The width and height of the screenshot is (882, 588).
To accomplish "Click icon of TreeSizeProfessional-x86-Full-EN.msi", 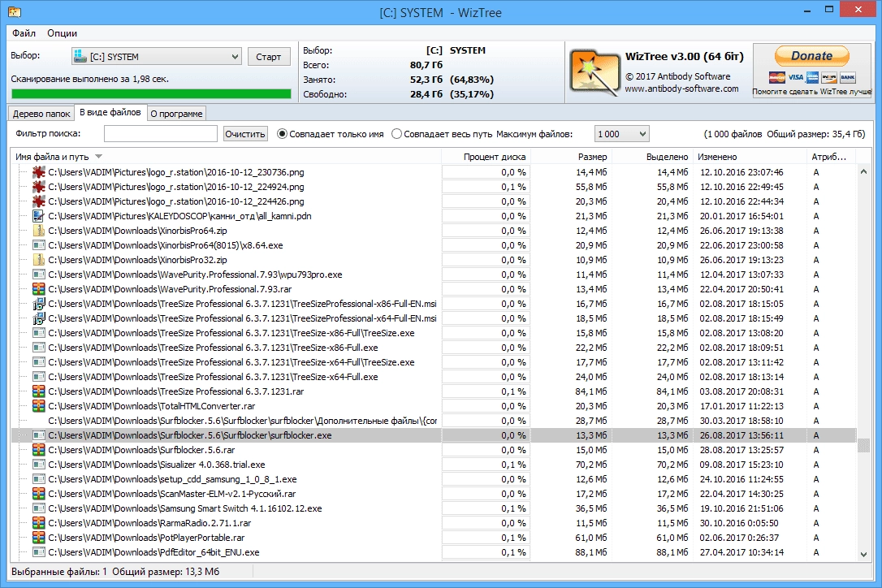I will tap(39, 304).
